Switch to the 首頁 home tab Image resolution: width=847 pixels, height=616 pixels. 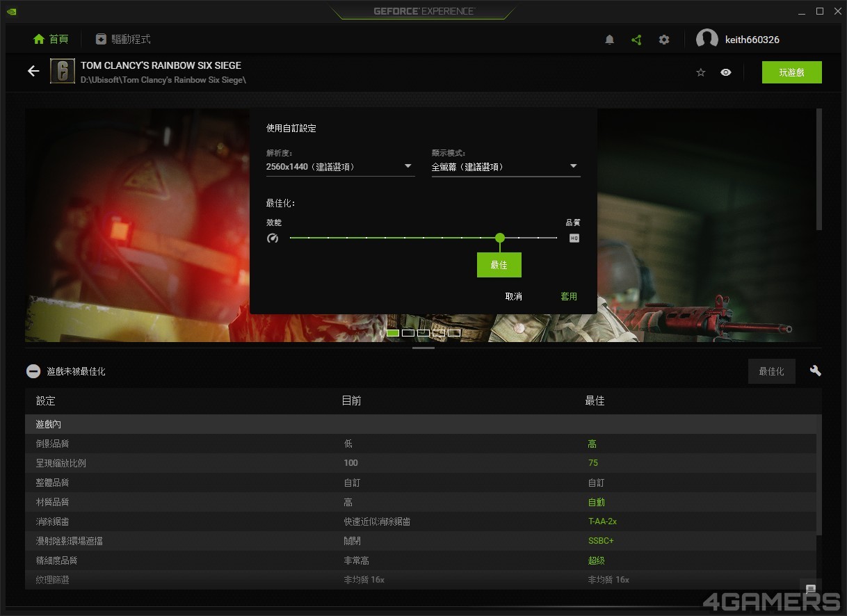[51, 40]
